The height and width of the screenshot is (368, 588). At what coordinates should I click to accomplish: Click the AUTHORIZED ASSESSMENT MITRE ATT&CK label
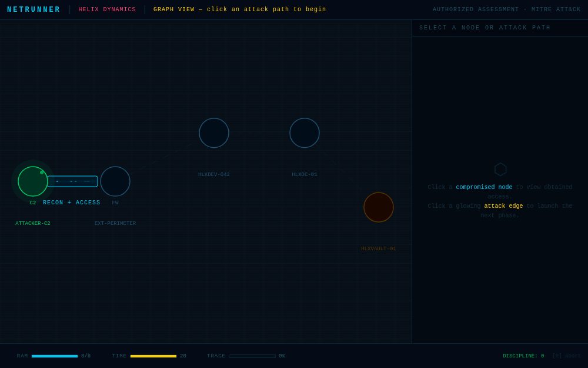507,9
